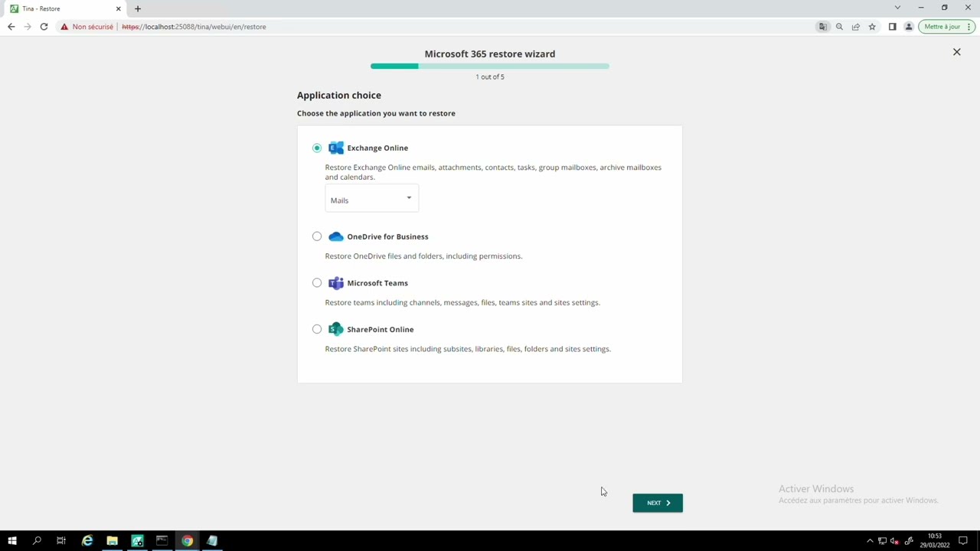Image resolution: width=980 pixels, height=551 pixels.
Task: Open the Chrome profile avatar
Action: (x=909, y=27)
